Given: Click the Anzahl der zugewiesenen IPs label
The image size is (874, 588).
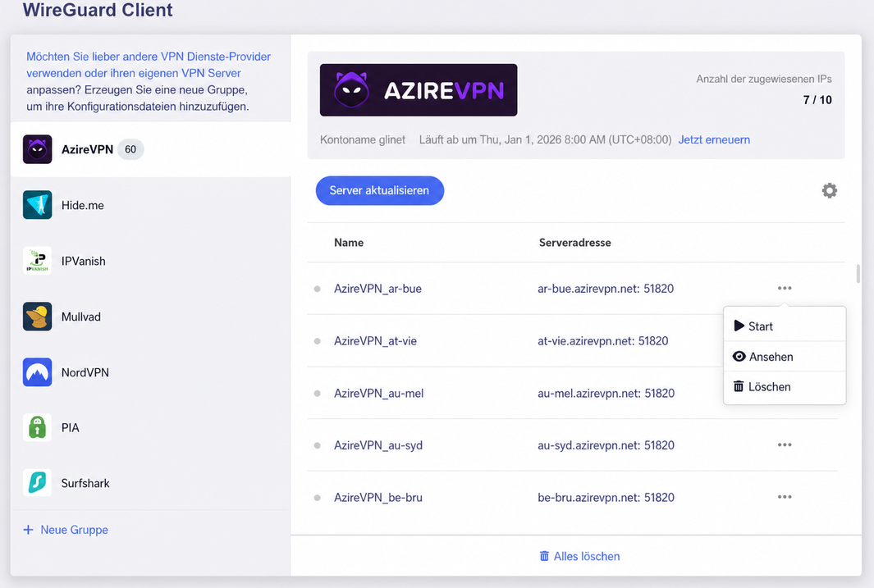Looking at the screenshot, I should click(764, 79).
